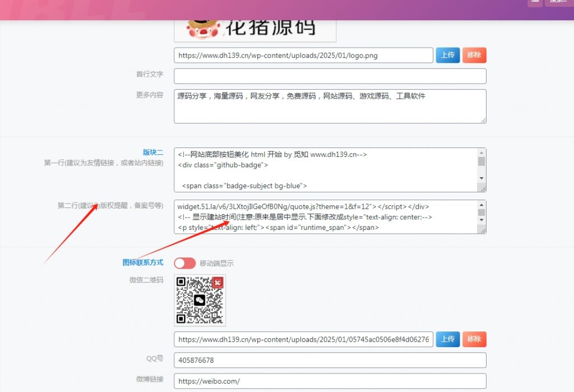Screen dimensions: 574x392
Task: Click the QQ号 label
Action: [155, 358]
